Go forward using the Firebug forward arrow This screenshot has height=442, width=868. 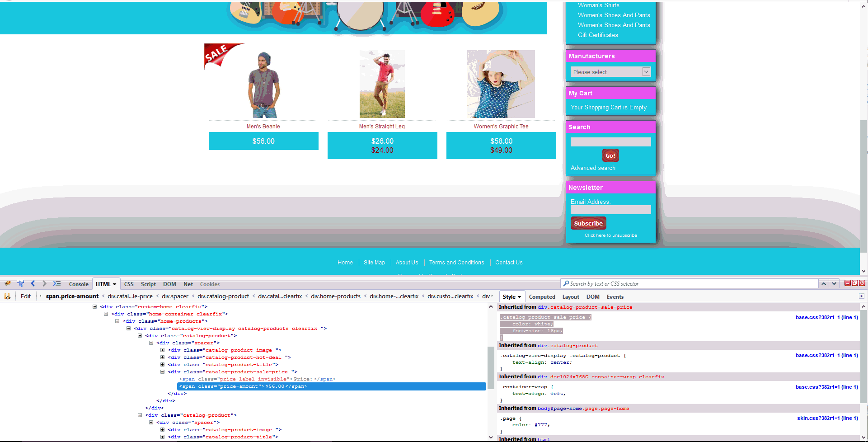point(44,284)
